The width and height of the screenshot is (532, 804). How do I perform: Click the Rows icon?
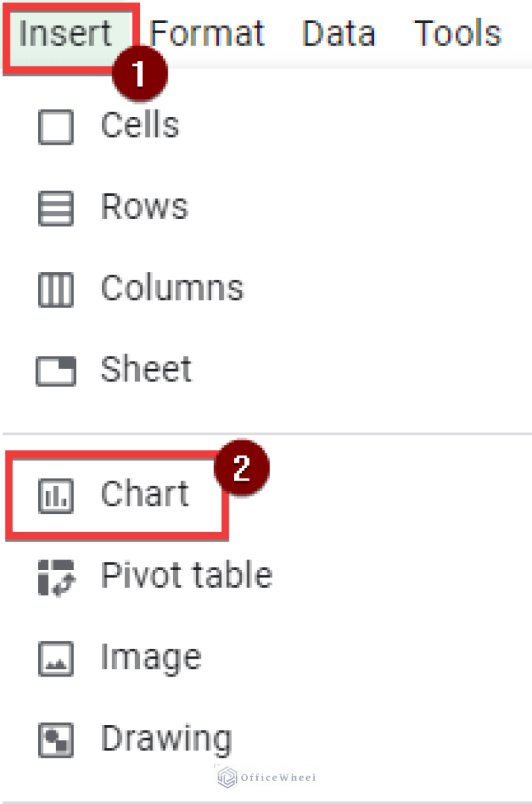click(x=55, y=207)
